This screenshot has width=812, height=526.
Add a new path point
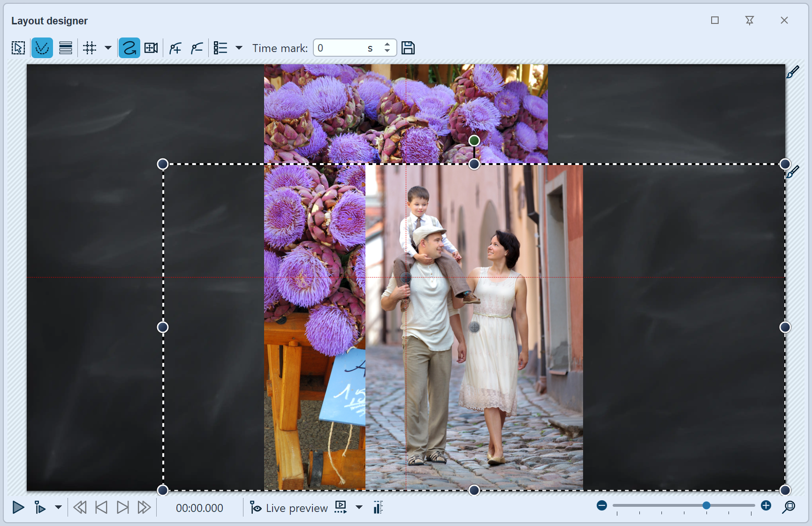click(175, 47)
